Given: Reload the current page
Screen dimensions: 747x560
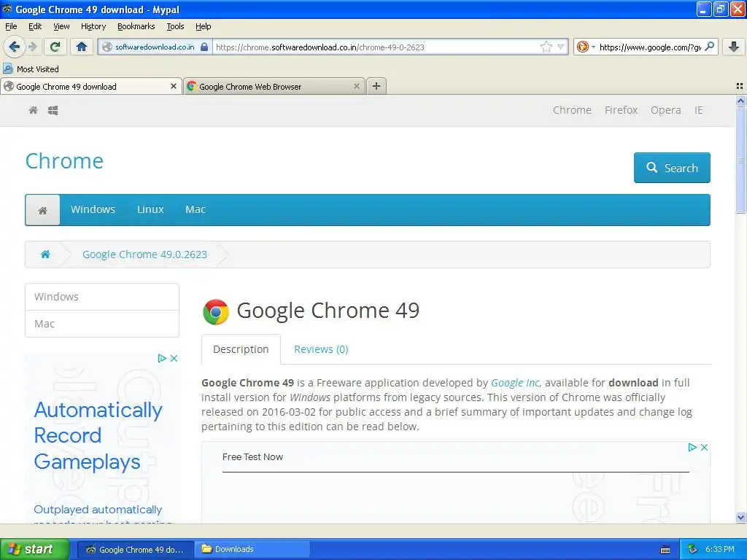Looking at the screenshot, I should 55,47.
